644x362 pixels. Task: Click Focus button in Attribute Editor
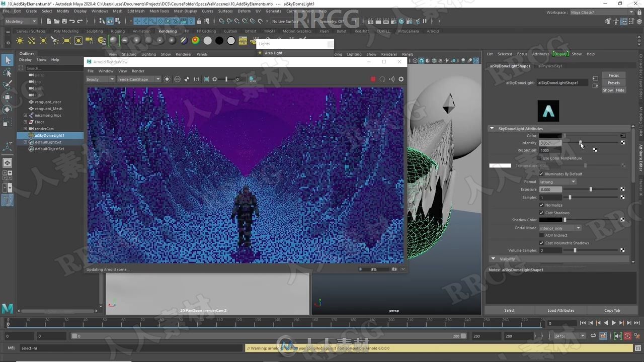tap(614, 75)
